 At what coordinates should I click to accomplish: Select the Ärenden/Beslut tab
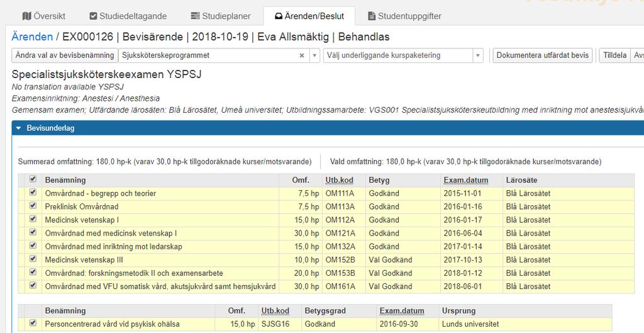tap(309, 16)
